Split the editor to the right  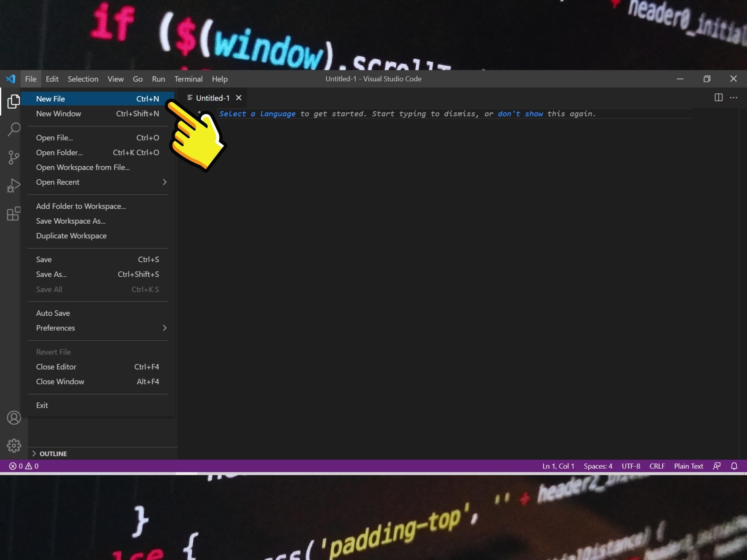point(718,98)
